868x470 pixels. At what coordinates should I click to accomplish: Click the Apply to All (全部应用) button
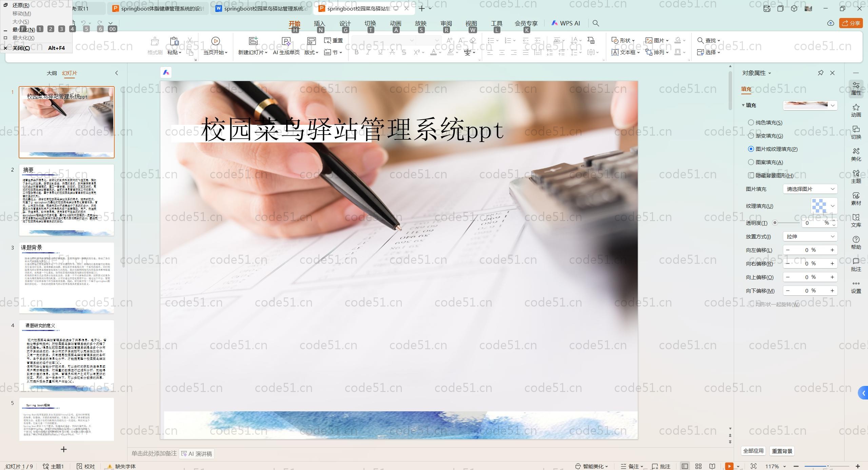pos(753,451)
